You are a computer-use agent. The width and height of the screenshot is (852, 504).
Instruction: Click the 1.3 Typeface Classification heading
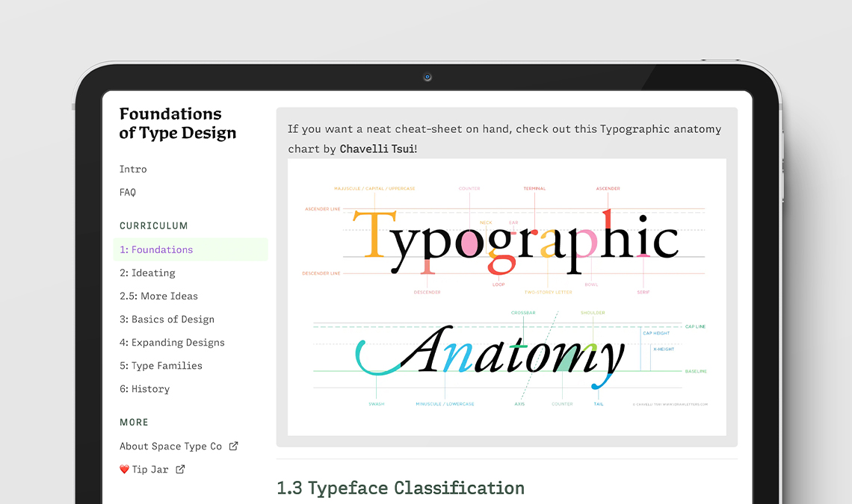(400, 488)
